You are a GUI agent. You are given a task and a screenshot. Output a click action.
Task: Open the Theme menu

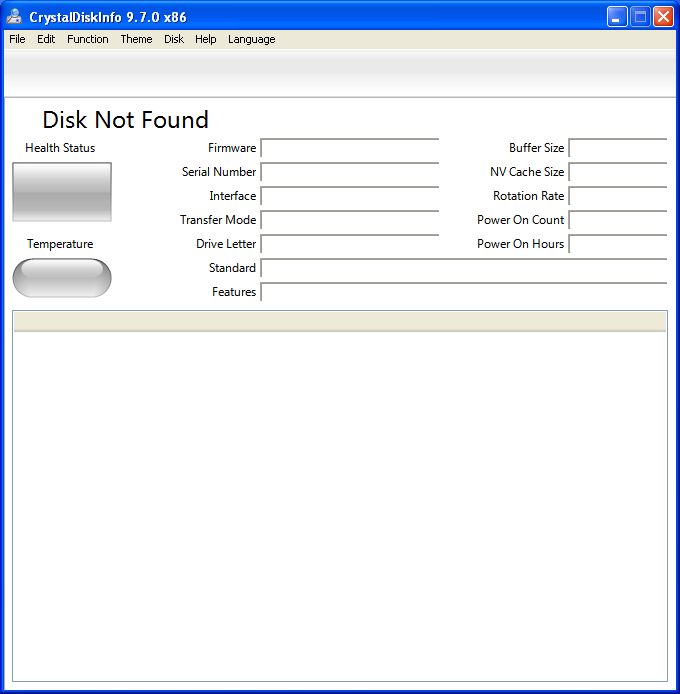[136, 39]
